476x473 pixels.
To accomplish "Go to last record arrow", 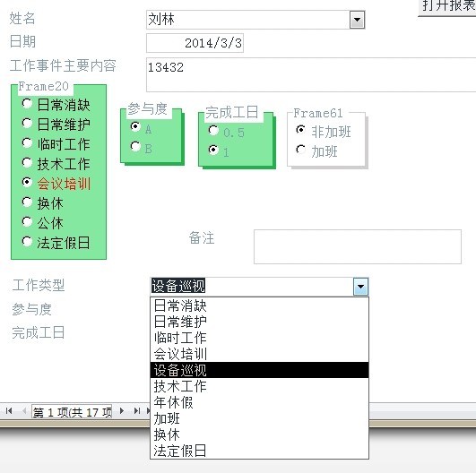I will click(136, 411).
